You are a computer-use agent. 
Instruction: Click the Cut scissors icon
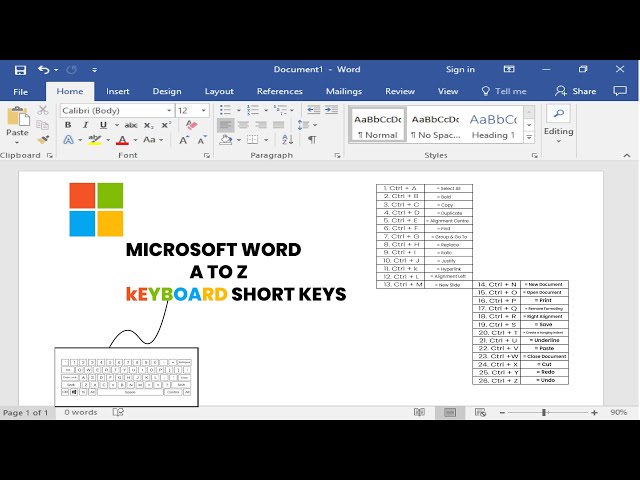click(x=43, y=110)
